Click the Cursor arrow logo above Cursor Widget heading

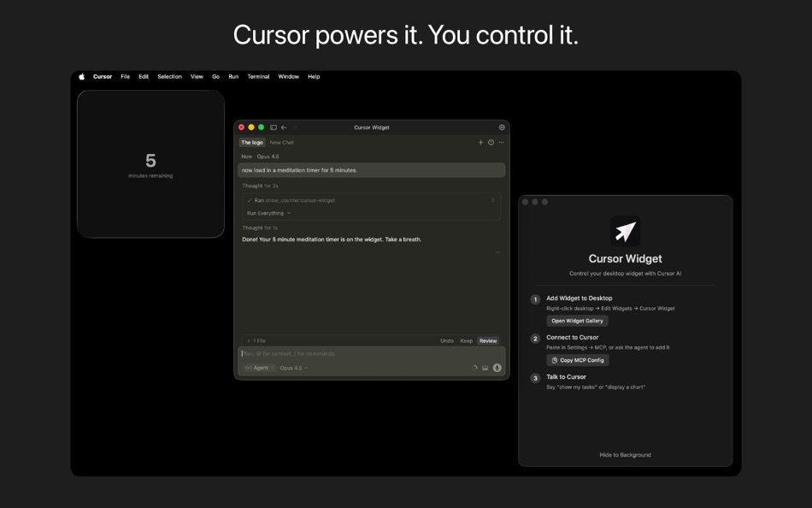click(625, 229)
